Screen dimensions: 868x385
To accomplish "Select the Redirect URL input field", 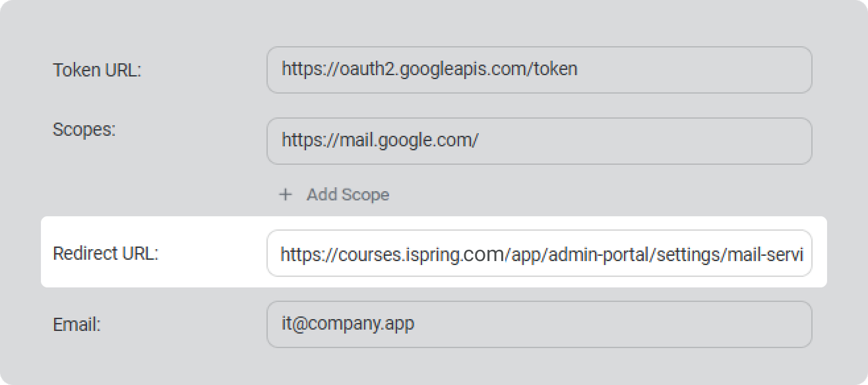I will (x=538, y=253).
